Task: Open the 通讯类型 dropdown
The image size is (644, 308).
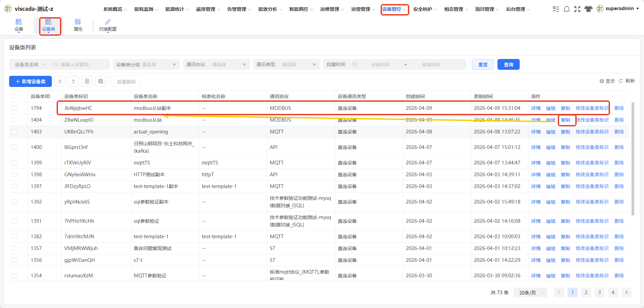Action: point(287,64)
